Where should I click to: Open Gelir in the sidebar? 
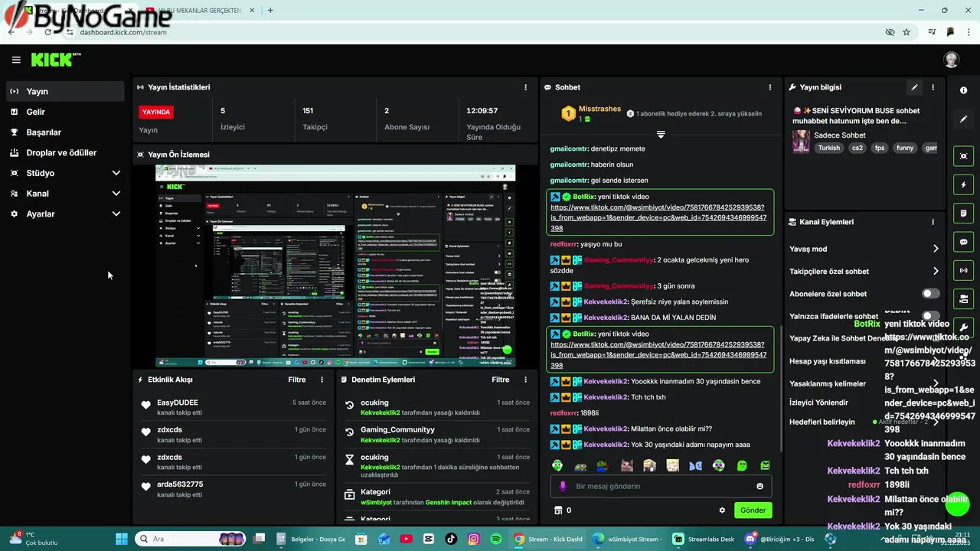[x=65, y=112]
